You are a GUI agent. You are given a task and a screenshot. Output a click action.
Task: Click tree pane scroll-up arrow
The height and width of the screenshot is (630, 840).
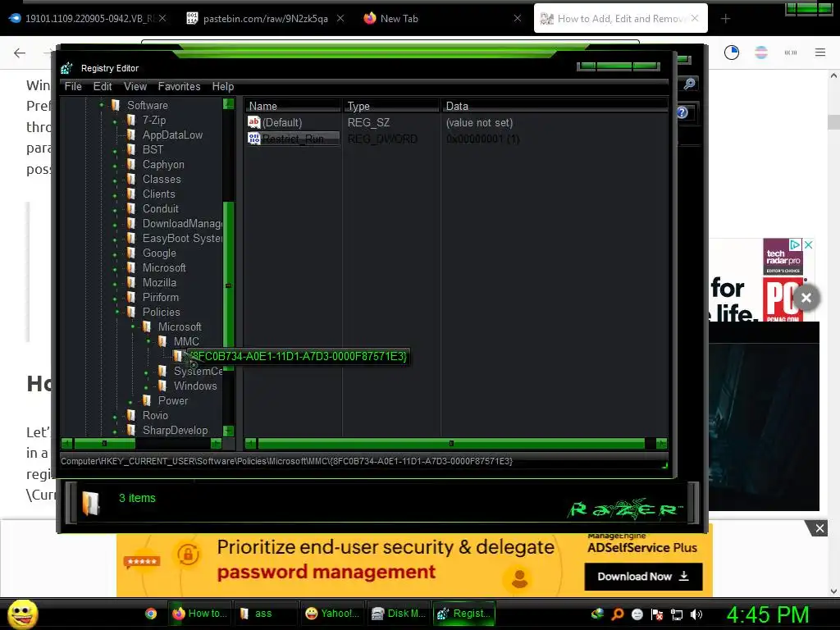tap(229, 103)
